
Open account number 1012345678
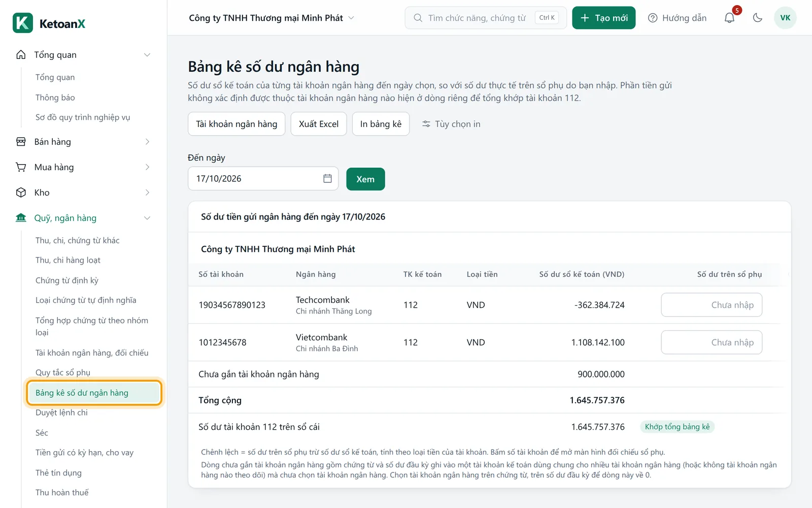coord(222,342)
